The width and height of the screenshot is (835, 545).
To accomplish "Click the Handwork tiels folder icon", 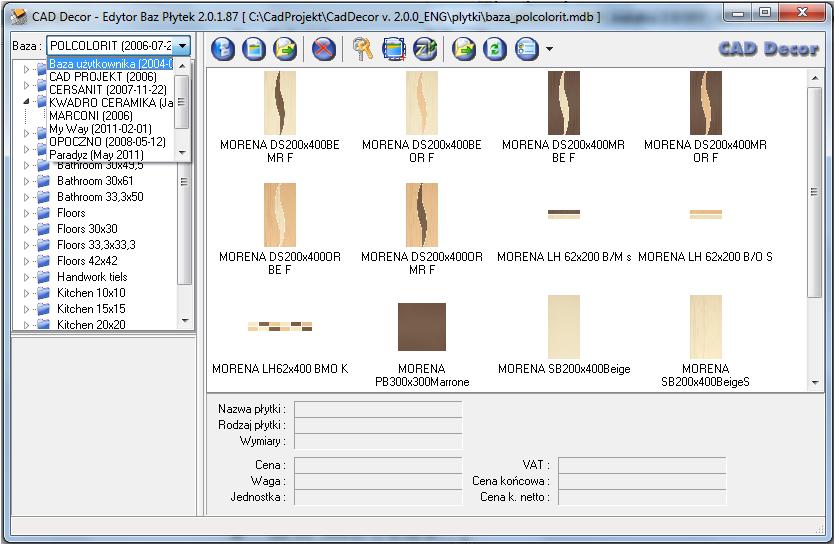I will 44,277.
